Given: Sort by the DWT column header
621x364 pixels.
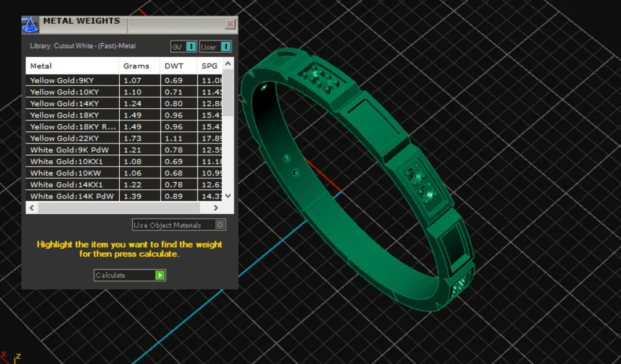Looking at the screenshot, I should pyautogui.click(x=179, y=66).
